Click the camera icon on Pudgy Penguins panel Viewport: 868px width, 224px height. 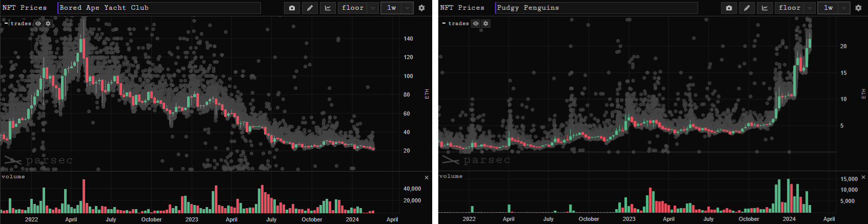729,8
